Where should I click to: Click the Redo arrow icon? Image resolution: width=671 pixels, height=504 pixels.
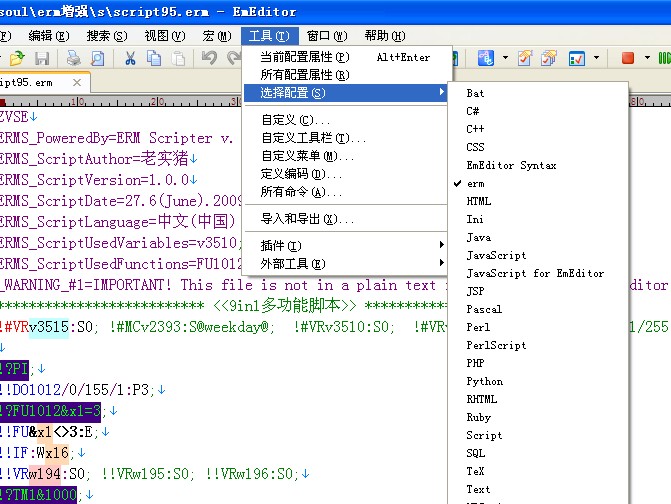coord(234,58)
